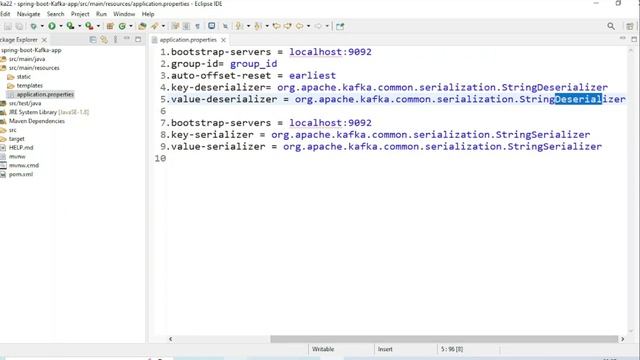The image size is (640, 360).
Task: Click the '5 : 96' cursor position status
Action: [x=452, y=349]
